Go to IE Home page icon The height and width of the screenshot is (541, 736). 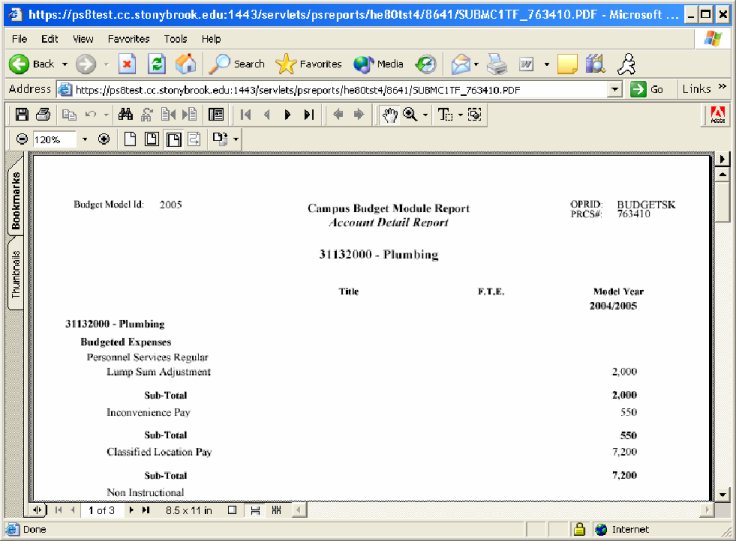pyautogui.click(x=186, y=64)
